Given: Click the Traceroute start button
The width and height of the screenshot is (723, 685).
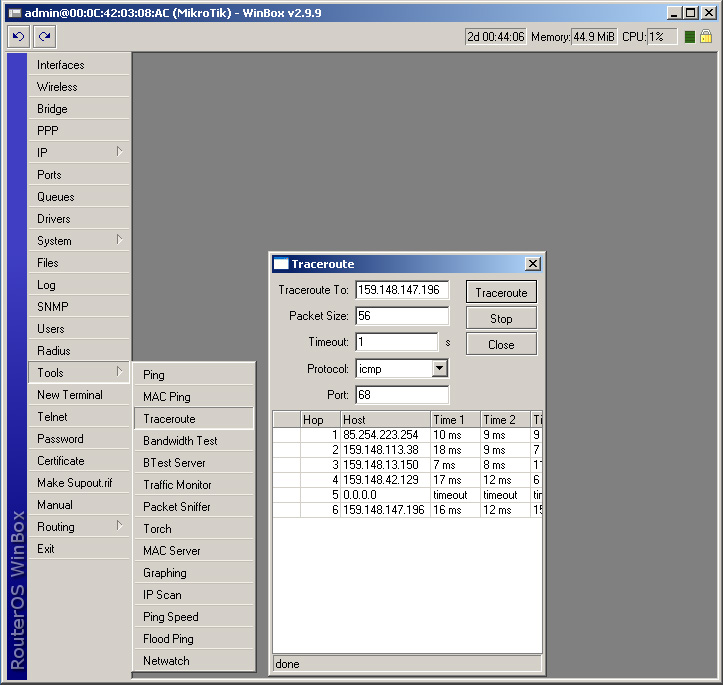Looking at the screenshot, I should [x=501, y=292].
